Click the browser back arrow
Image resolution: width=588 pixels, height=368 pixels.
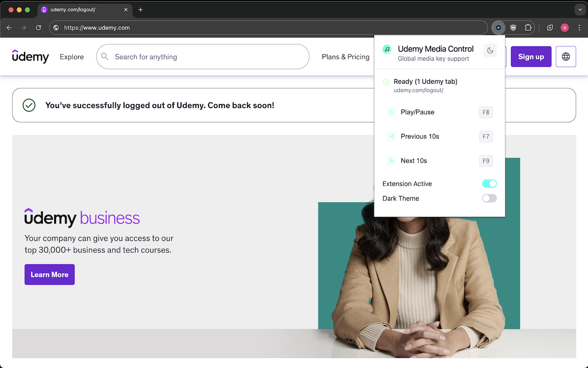(x=9, y=28)
